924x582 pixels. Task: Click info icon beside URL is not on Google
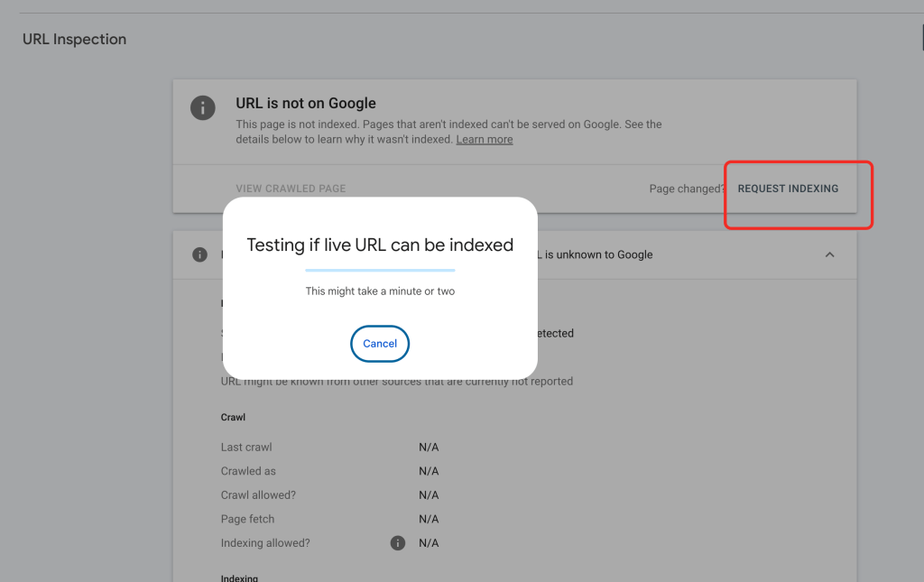(203, 107)
